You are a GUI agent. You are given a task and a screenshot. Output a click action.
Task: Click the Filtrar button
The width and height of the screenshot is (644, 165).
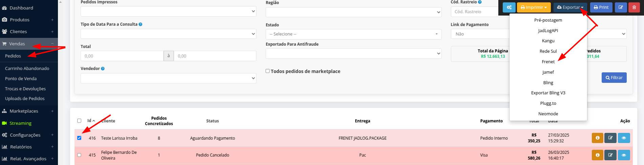(x=614, y=78)
